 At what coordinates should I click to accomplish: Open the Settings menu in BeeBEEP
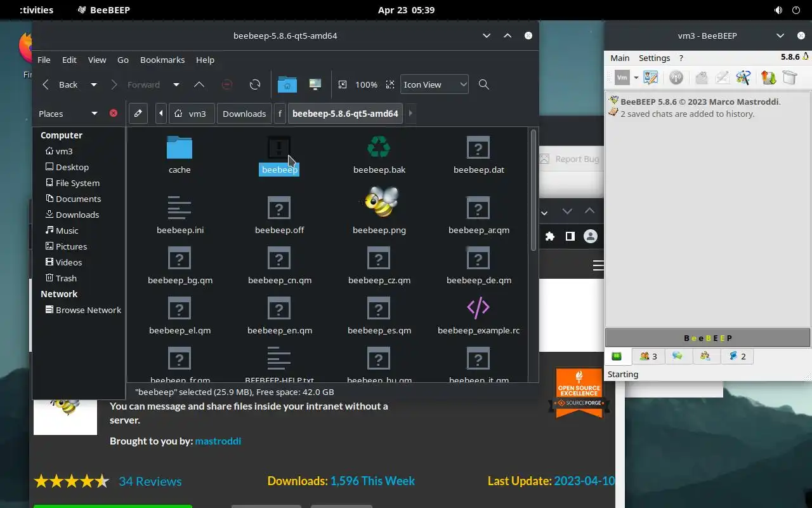654,58
